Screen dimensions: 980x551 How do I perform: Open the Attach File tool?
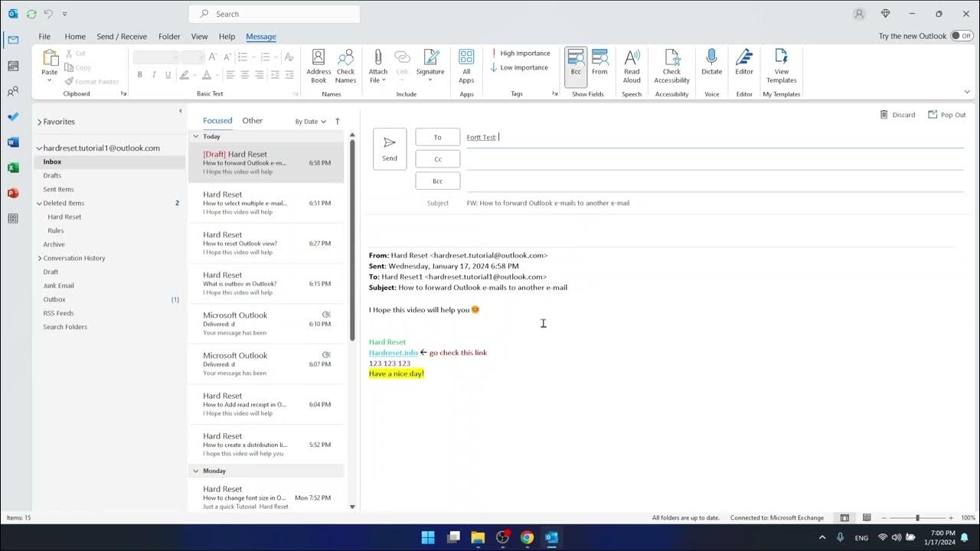(377, 66)
